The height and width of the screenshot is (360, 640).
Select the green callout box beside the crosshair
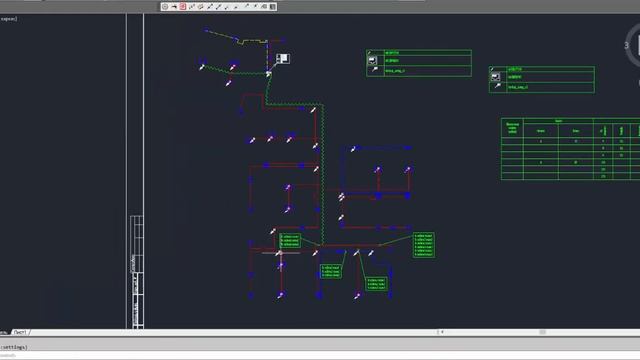click(x=290, y=240)
